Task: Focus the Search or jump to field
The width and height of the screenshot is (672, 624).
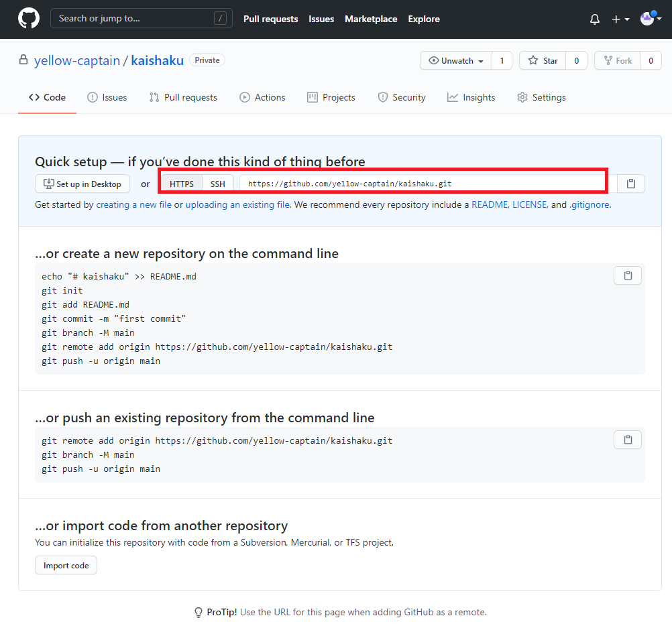Action: [141, 18]
